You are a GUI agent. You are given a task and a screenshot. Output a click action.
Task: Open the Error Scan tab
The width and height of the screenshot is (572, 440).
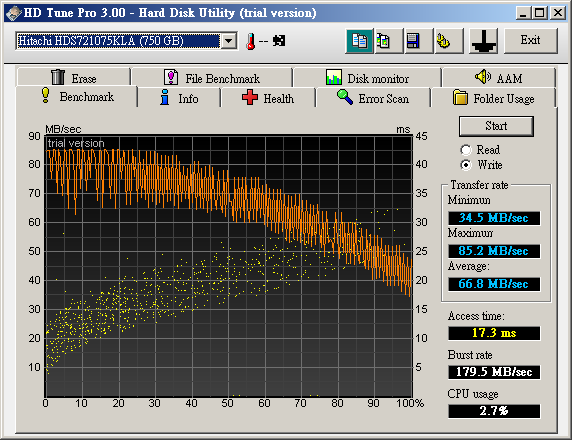coord(373,98)
